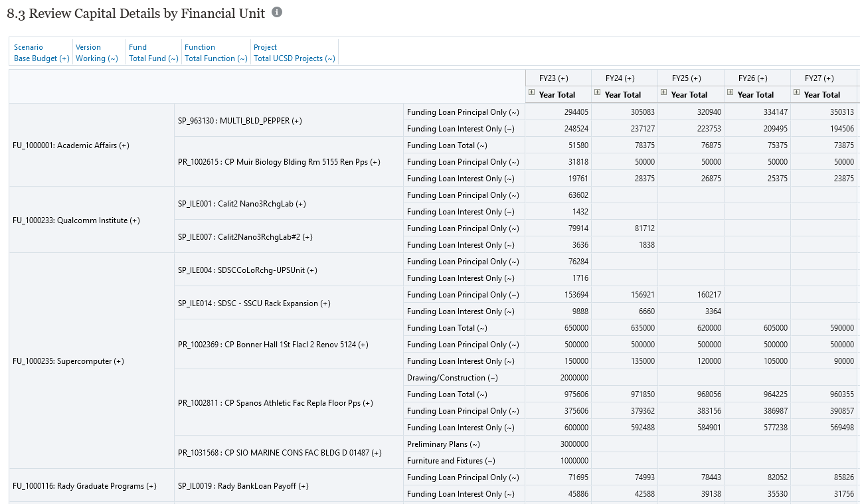Select FU_1000235: Supercomputer row header
Viewport: 860px width, 504px height.
coord(68,361)
